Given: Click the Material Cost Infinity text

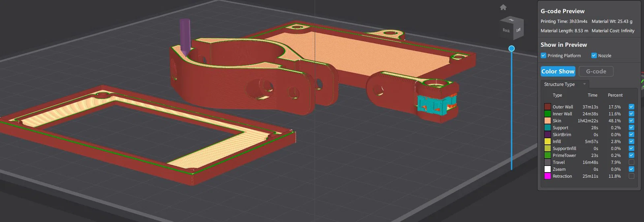Looking at the screenshot, I should pos(613,31).
